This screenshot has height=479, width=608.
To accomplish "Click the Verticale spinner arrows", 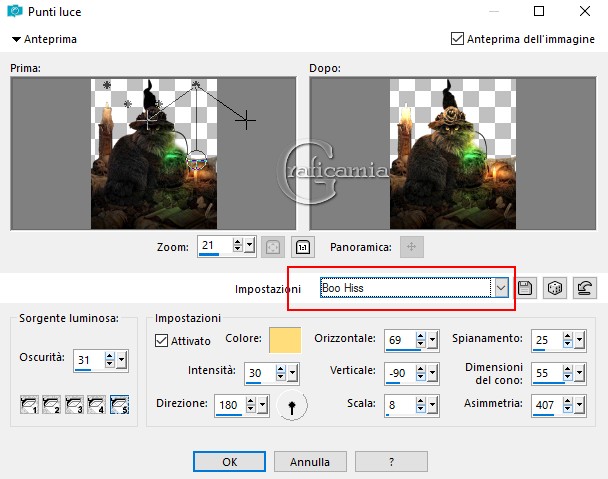I will pos(421,373).
